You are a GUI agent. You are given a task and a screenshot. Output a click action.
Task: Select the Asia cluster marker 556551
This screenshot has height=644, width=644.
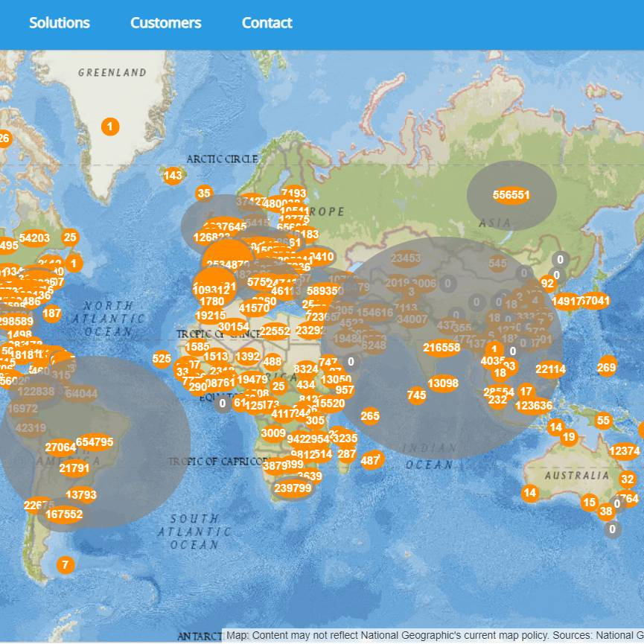(511, 194)
